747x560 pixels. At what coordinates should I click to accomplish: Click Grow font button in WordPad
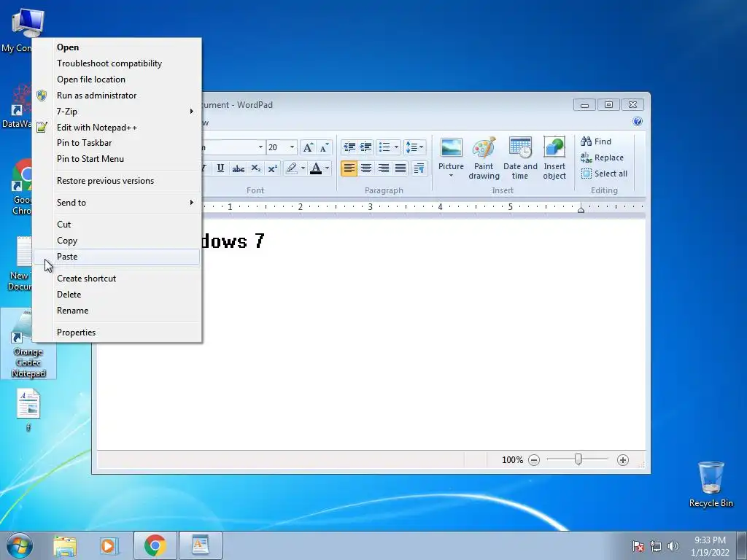(309, 147)
